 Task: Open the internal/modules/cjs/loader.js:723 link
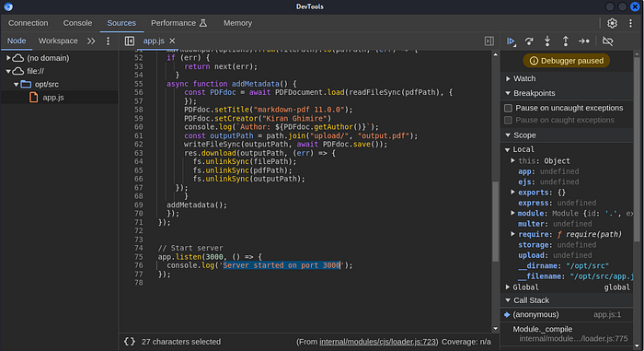click(377, 342)
